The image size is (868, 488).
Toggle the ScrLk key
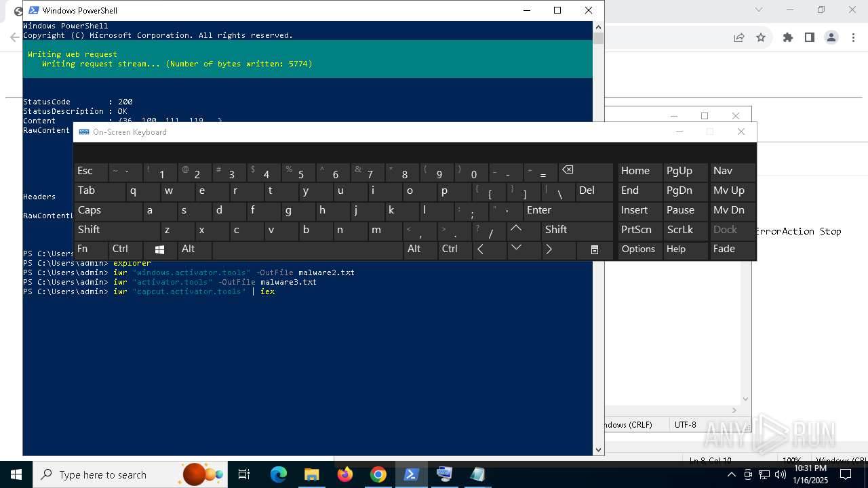click(685, 230)
